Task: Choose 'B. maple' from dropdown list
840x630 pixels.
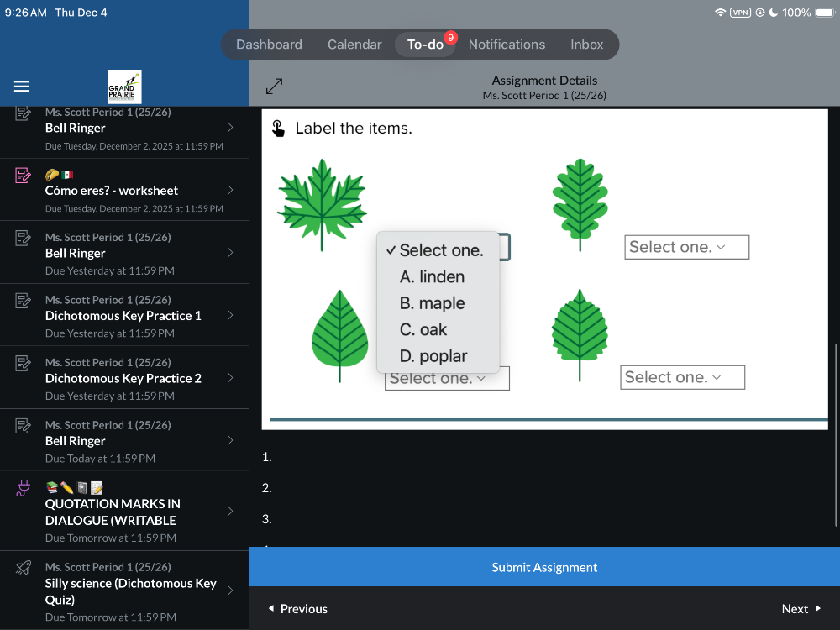Action: point(432,303)
